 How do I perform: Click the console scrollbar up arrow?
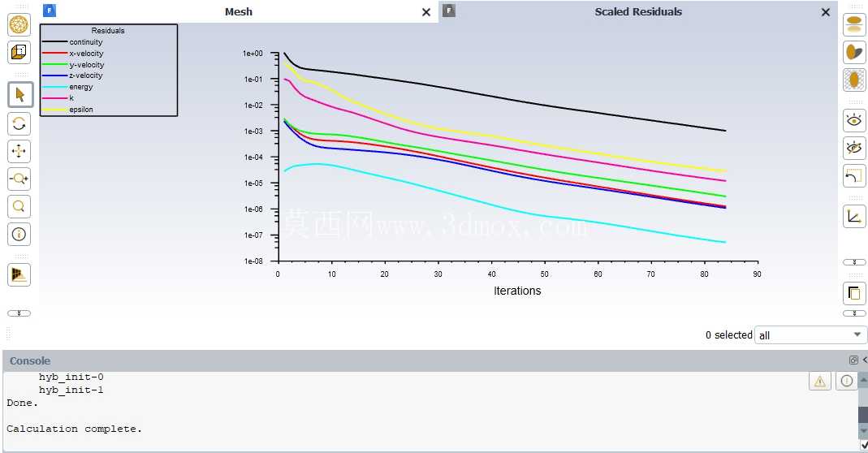pos(863,379)
